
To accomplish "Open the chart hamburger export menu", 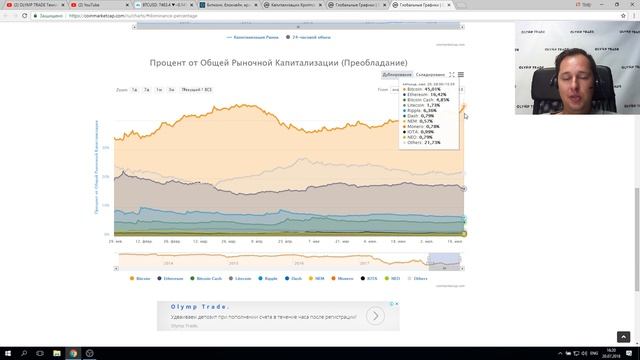I will point(461,75).
